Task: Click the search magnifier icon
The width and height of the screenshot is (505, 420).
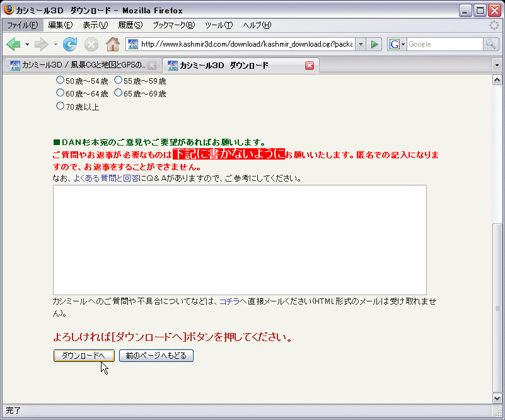Action: point(490,44)
